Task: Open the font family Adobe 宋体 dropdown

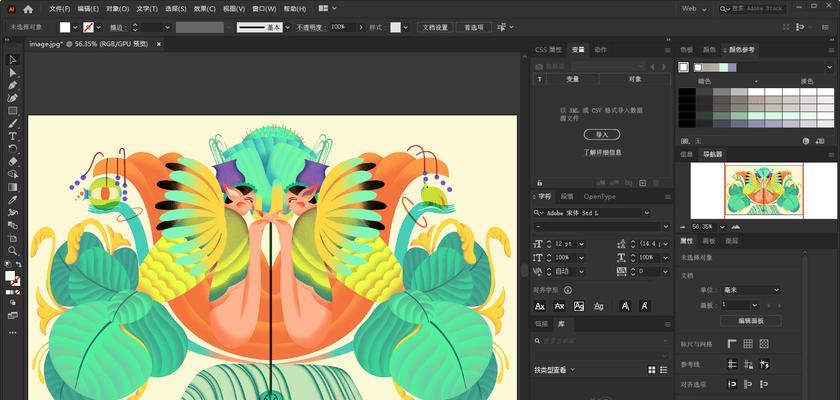Action: 647,213
